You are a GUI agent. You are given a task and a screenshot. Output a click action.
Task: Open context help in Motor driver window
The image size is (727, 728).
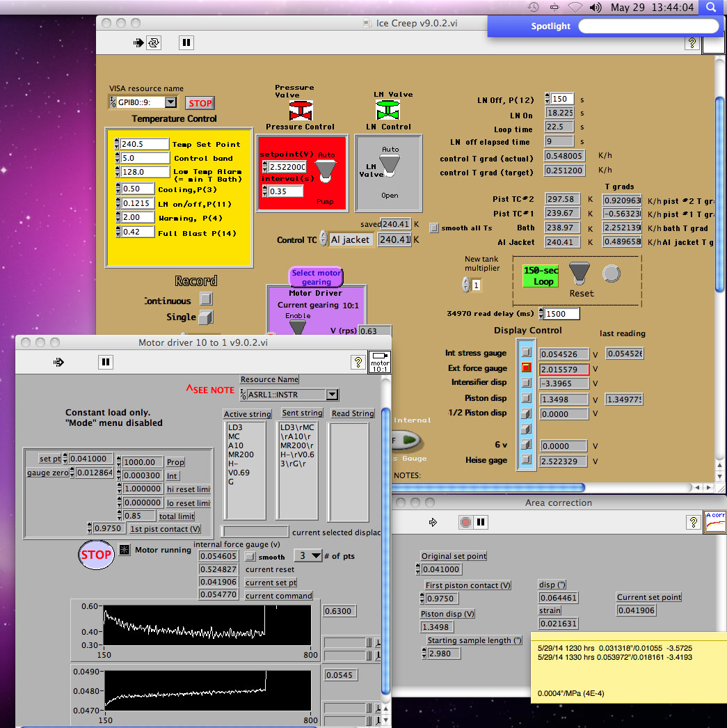point(358,362)
